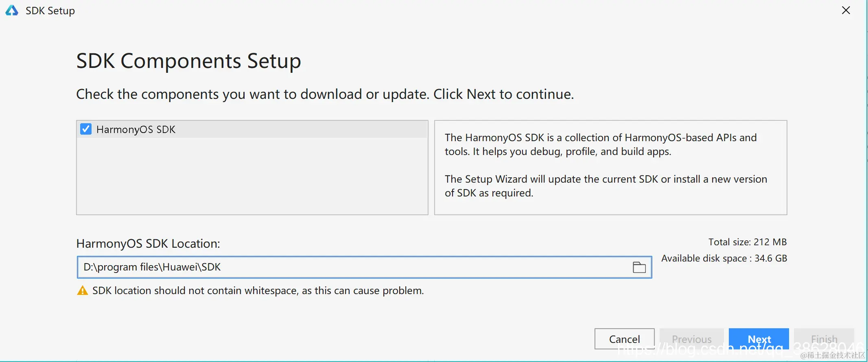Click the HarmonyOS SDK description paragraph
The height and width of the screenshot is (362, 868).
pyautogui.click(x=601, y=144)
